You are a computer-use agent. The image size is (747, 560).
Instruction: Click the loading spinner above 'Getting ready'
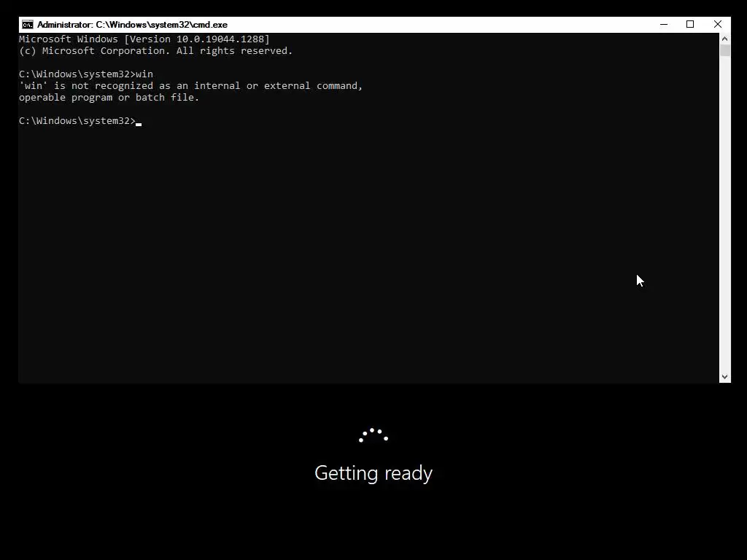click(373, 435)
